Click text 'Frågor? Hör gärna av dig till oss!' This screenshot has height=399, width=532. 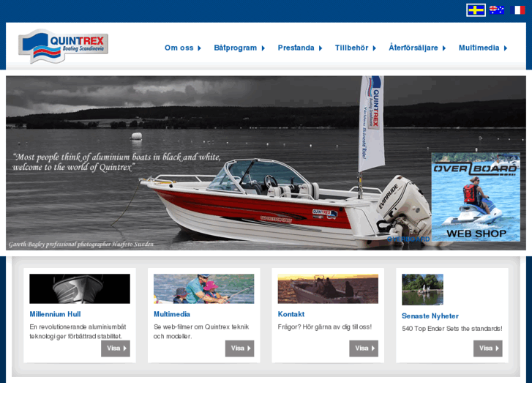point(325,327)
